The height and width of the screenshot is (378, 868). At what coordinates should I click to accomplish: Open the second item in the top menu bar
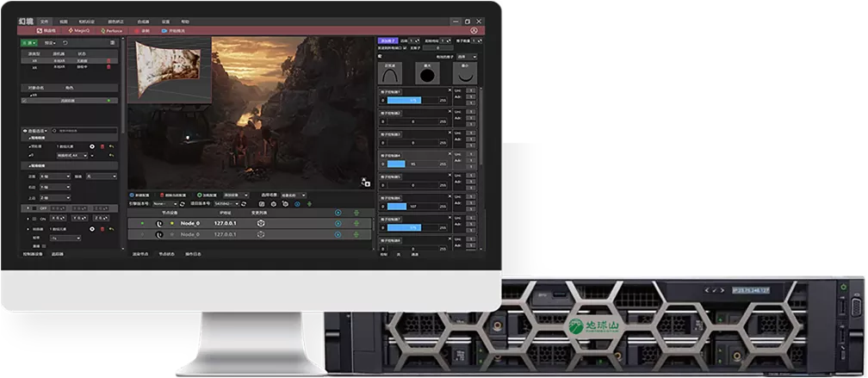click(64, 22)
